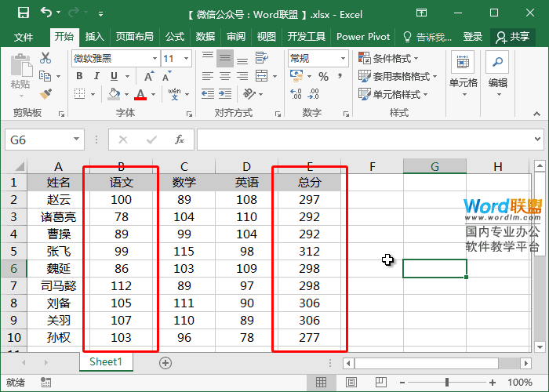The width and height of the screenshot is (549, 392).
Task: Toggle bold formatting
Action: tap(78, 76)
